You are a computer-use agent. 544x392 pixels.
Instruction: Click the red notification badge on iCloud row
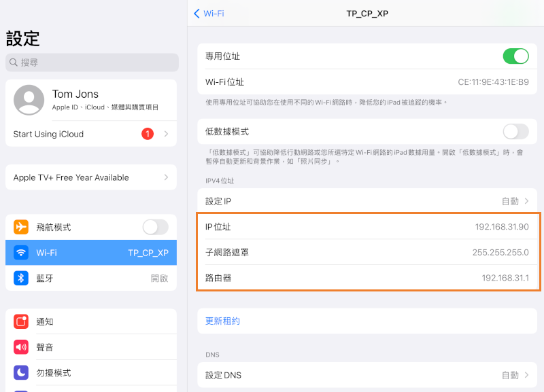[148, 134]
